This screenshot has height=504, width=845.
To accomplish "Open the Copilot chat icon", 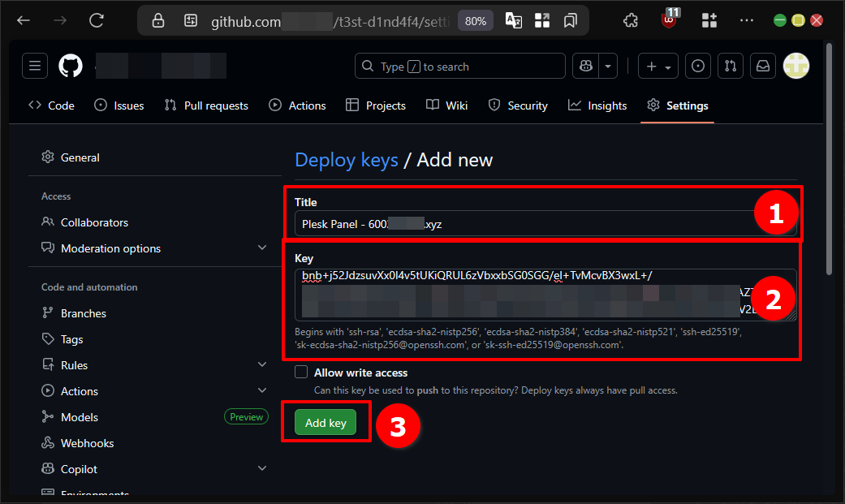I will (586, 67).
